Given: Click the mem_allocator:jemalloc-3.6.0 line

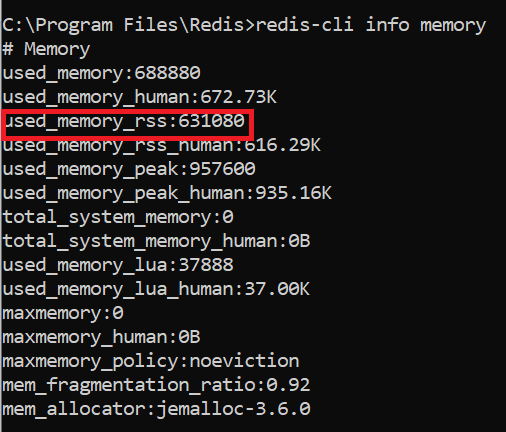Looking at the screenshot, I should [156, 409].
